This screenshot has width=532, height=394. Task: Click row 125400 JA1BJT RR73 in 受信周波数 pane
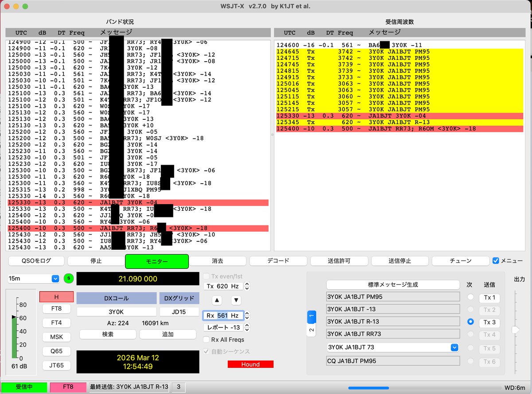pyautogui.click(x=399, y=129)
